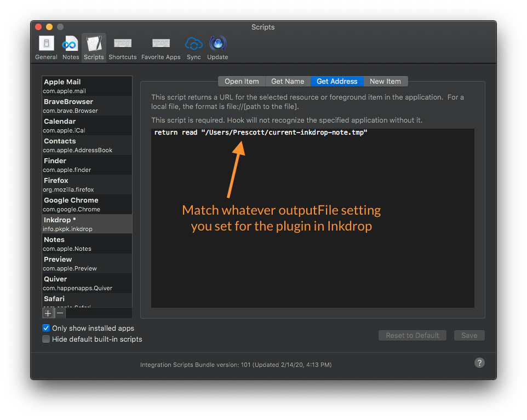Viewport: 527px width, 420px height.
Task: Select Safari in the app list
Action: [87, 301]
